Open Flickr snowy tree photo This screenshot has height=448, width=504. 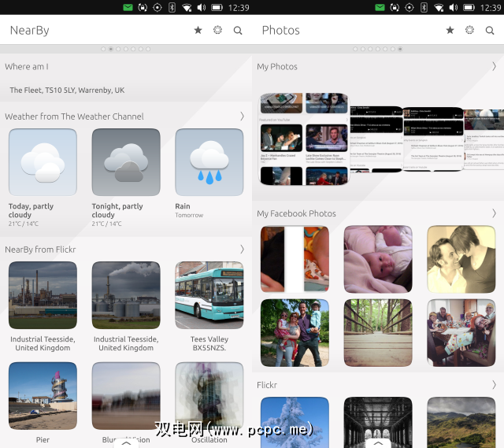295,422
